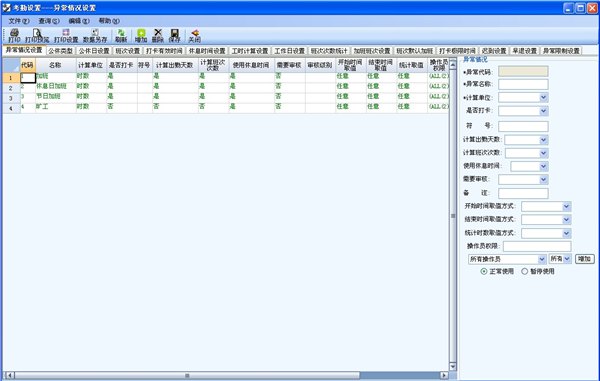This screenshot has height=381, width=600.
Task: Click the 异常名称 input field
Action: [x=523, y=84]
